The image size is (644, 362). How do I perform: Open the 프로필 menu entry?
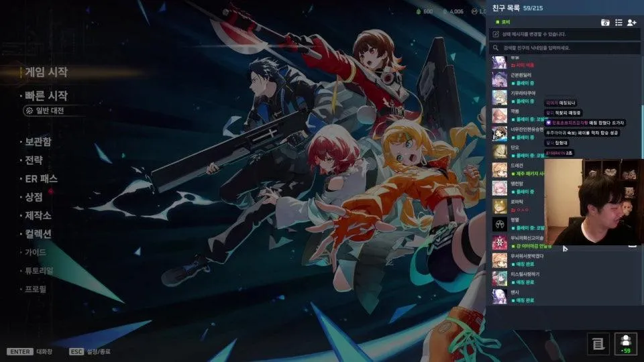pos(36,289)
